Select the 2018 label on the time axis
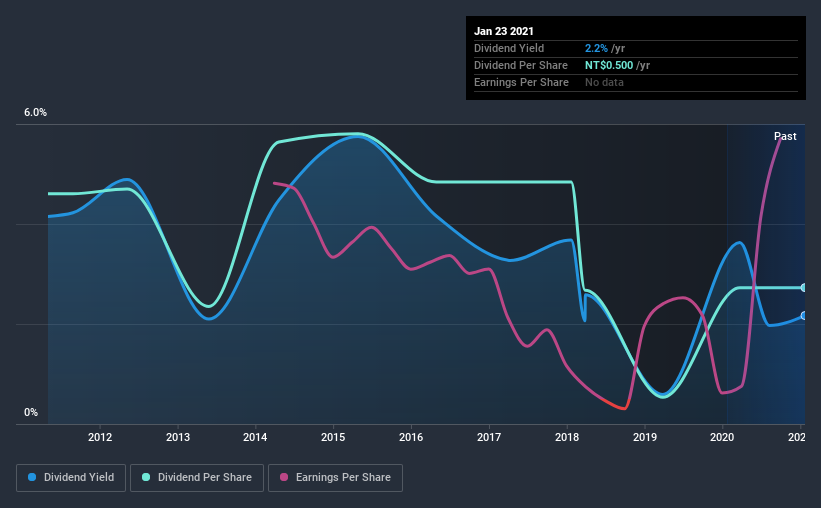Viewport: 821px width, 508px height. (x=567, y=437)
